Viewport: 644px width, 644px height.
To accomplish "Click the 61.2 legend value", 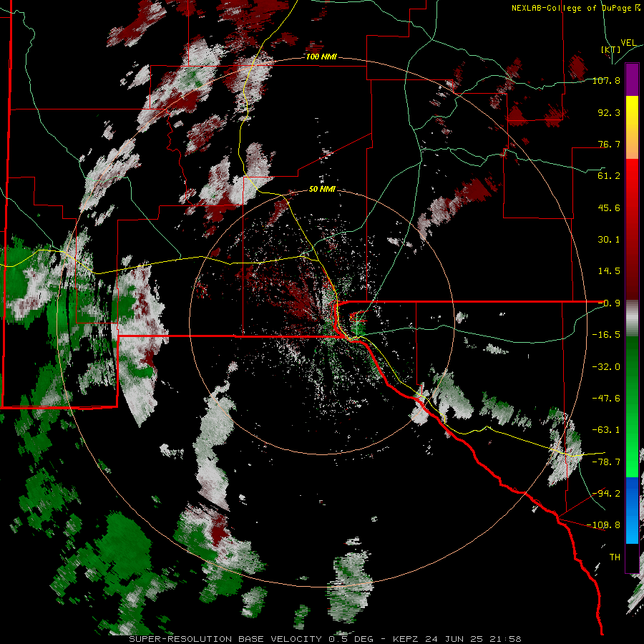I will (x=609, y=176).
